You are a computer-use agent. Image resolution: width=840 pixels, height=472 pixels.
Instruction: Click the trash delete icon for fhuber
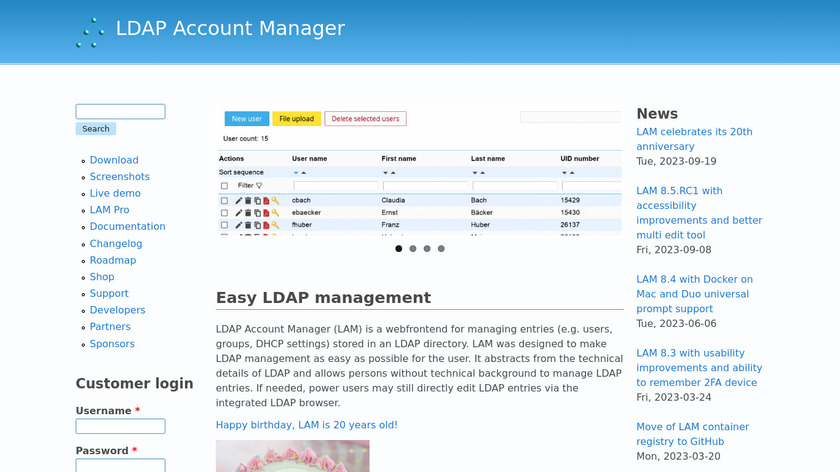[248, 225]
